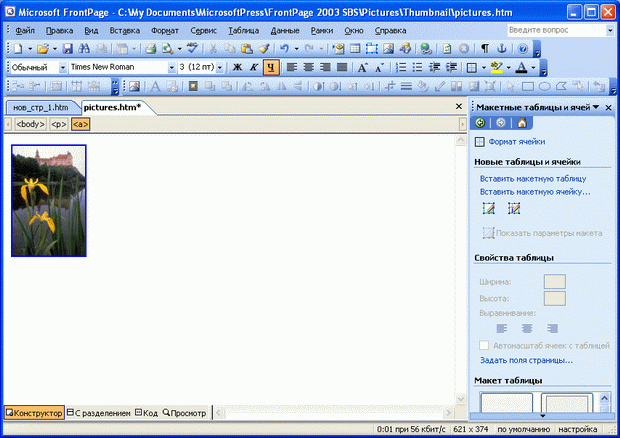Toggle 'Автомасштаб ячеек с таблицей' checkbox

tap(484, 345)
